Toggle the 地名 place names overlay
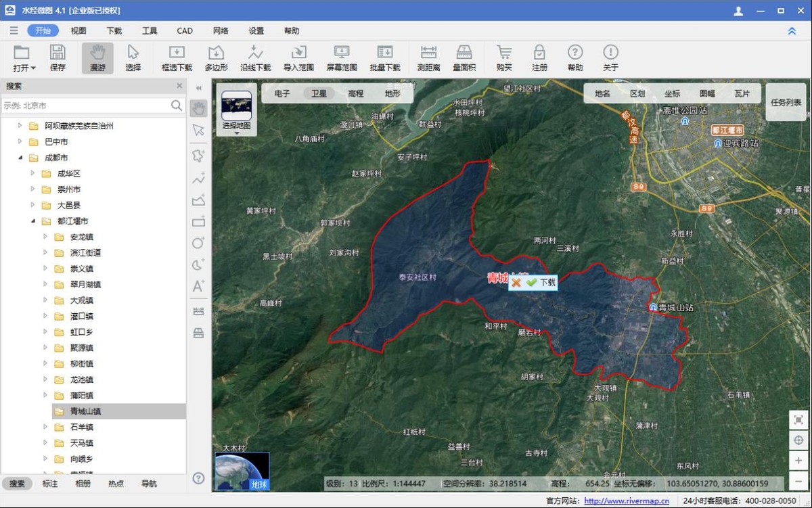The width and height of the screenshot is (812, 508). tap(602, 94)
